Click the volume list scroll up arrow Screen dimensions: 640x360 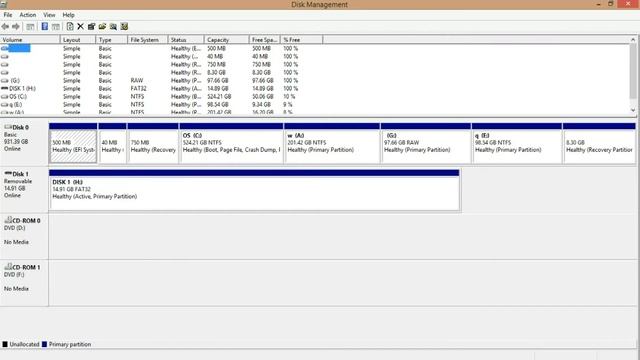pyautogui.click(x=633, y=40)
